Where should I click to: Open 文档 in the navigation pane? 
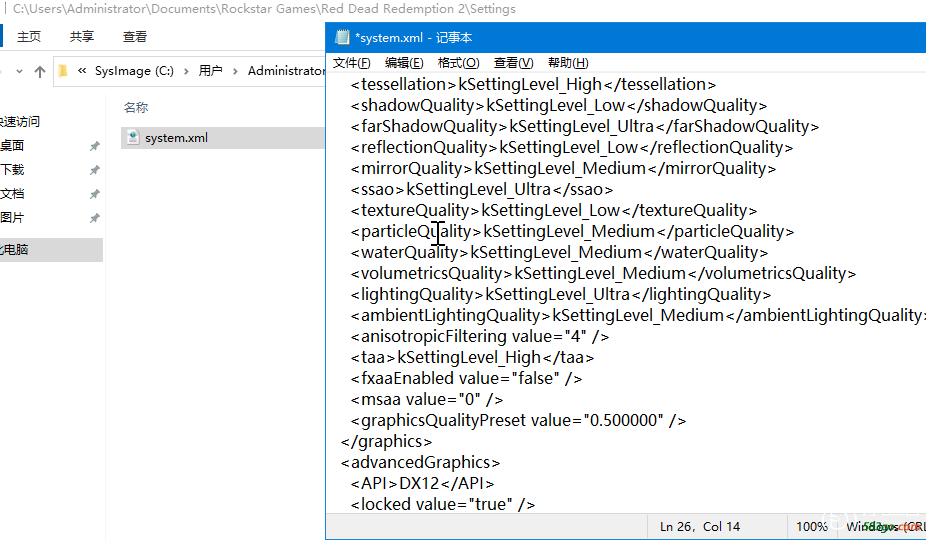[12, 194]
